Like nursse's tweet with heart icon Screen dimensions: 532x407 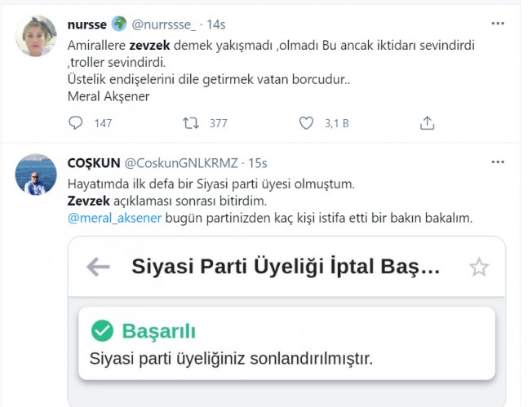[x=306, y=123]
